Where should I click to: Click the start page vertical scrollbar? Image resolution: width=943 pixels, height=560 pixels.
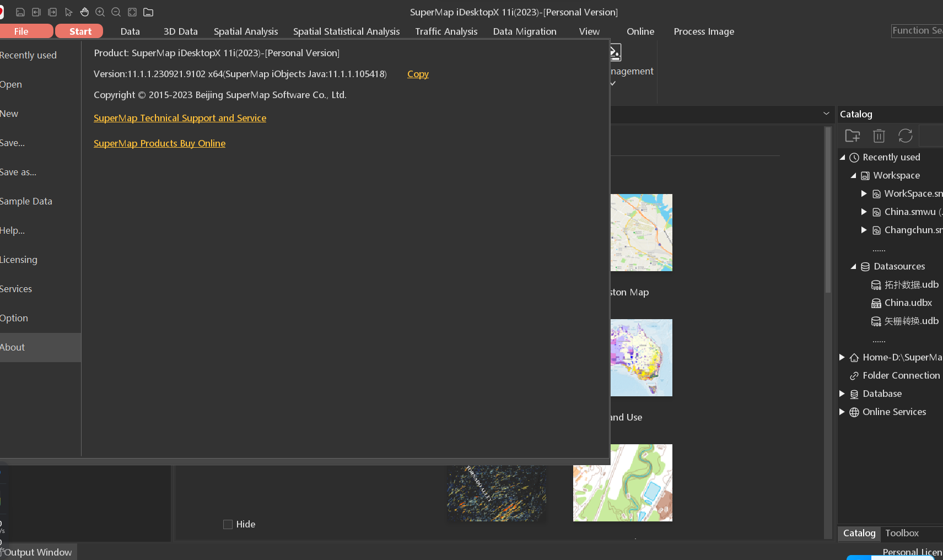point(828,209)
